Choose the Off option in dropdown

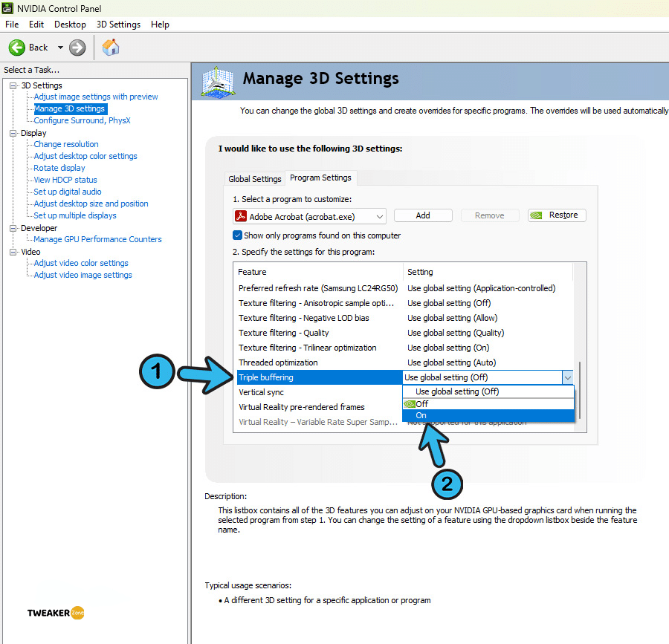click(x=488, y=403)
